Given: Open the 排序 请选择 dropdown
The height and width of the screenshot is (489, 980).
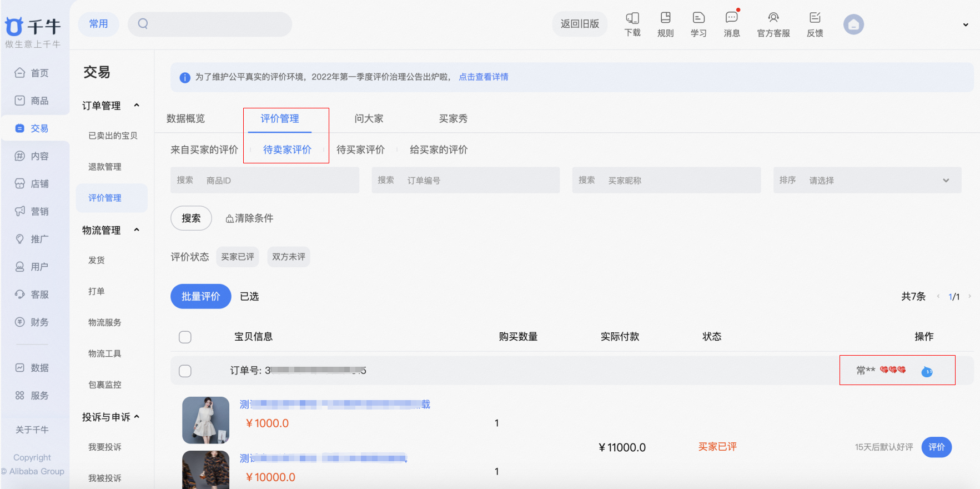Looking at the screenshot, I should [867, 180].
